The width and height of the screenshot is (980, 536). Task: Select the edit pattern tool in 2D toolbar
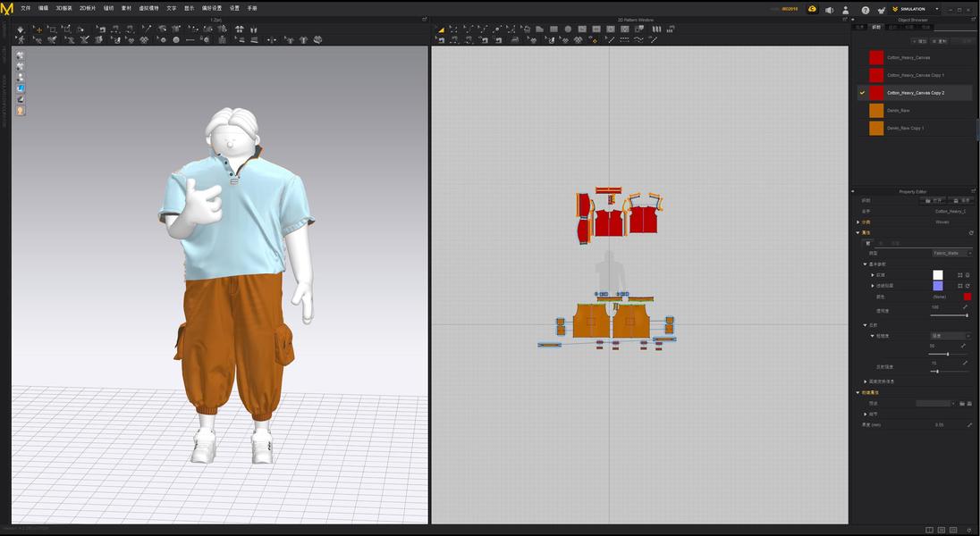(x=453, y=29)
